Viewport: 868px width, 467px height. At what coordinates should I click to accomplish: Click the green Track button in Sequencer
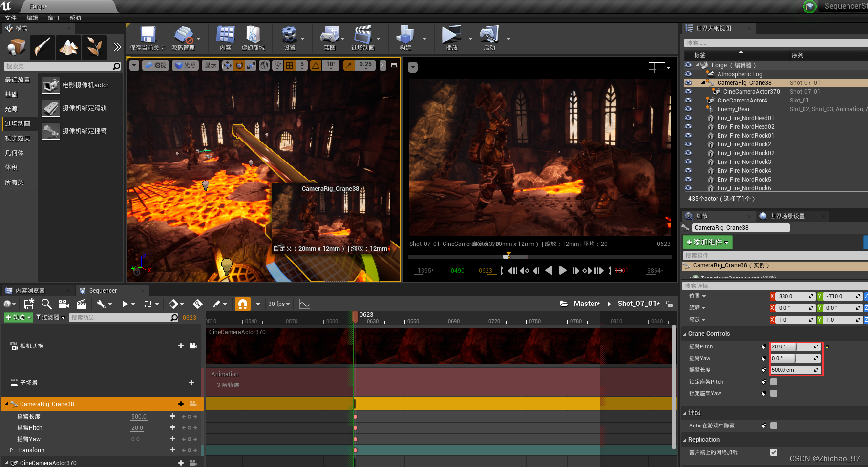pos(18,317)
